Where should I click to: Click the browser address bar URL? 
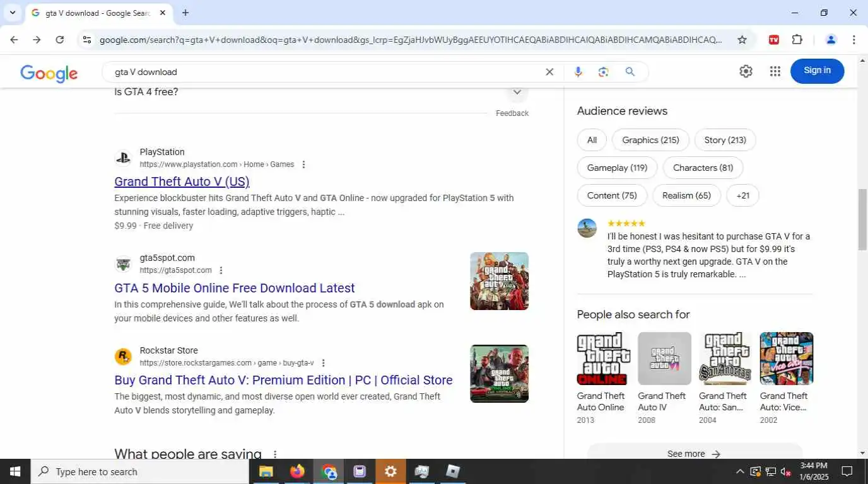pyautogui.click(x=410, y=40)
